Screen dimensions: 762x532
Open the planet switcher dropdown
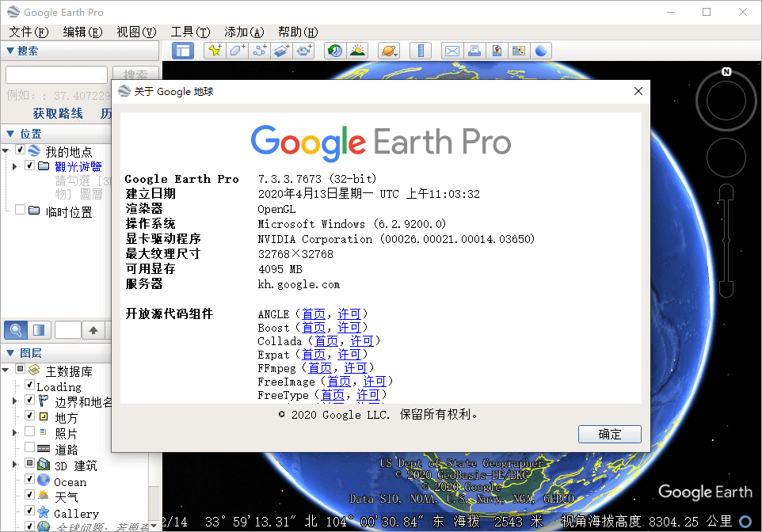pos(389,51)
